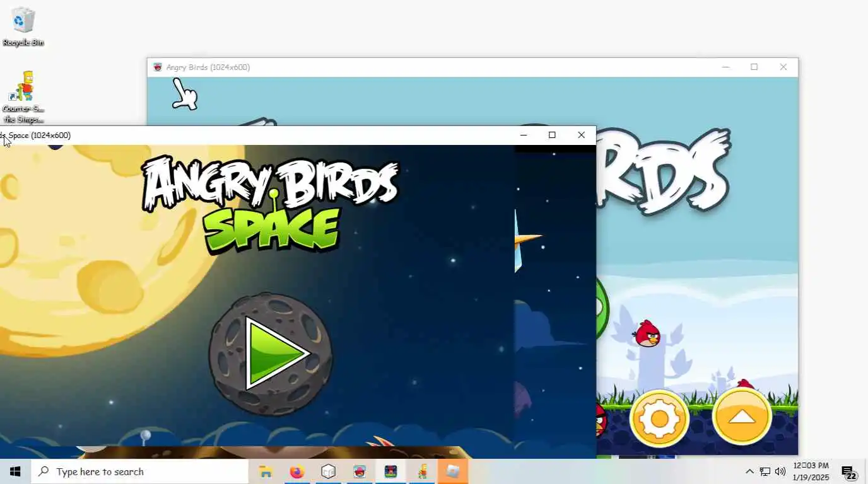Open network status tray icon

[x=765, y=471]
